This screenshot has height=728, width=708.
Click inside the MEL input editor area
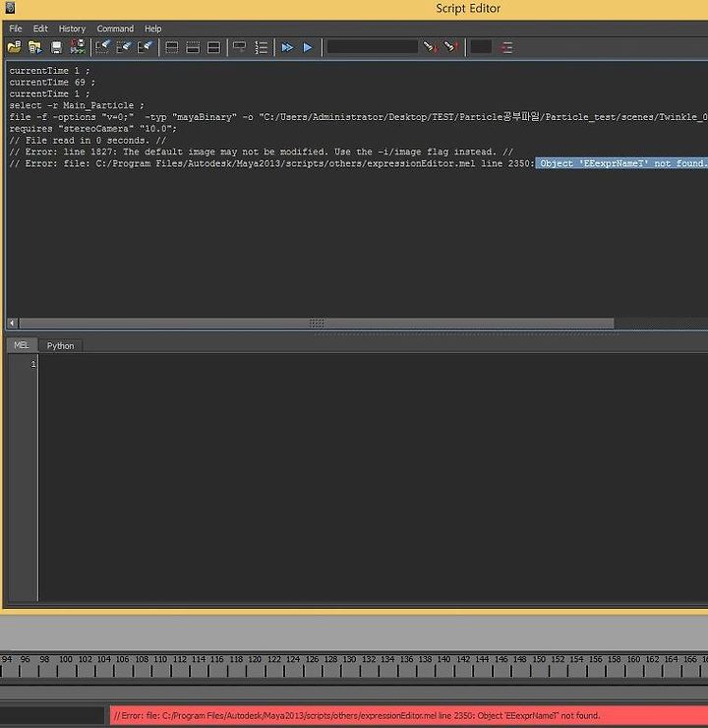(373, 477)
